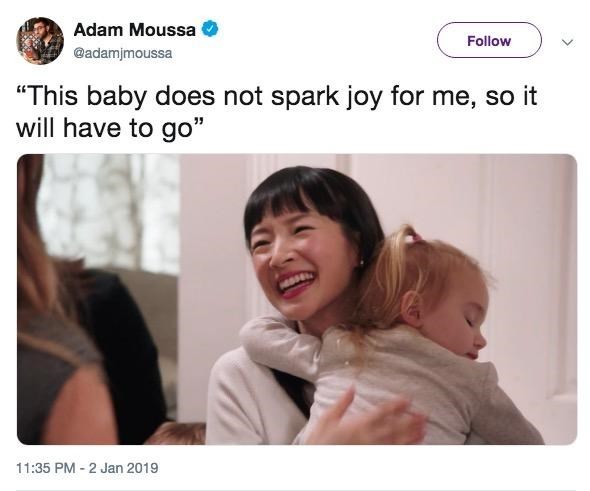Click the word 'baby' in the tweet
590x491 pixels.
(x=117, y=97)
